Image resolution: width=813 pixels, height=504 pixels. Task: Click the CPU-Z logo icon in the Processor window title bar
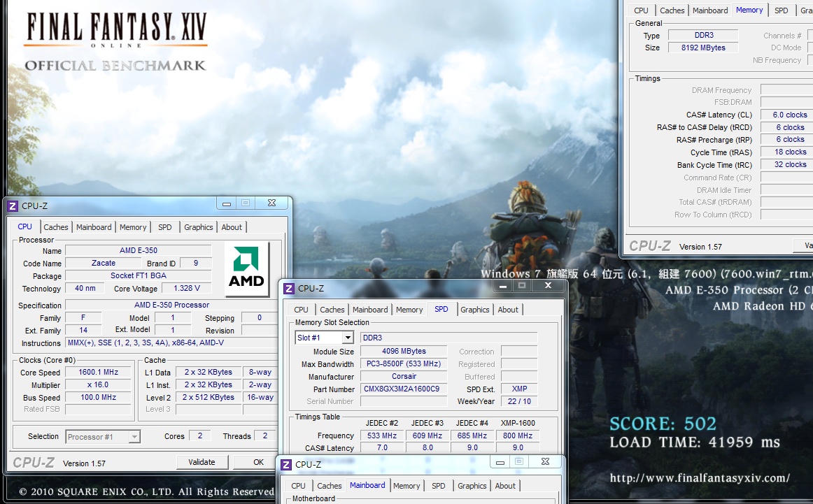pos(13,206)
